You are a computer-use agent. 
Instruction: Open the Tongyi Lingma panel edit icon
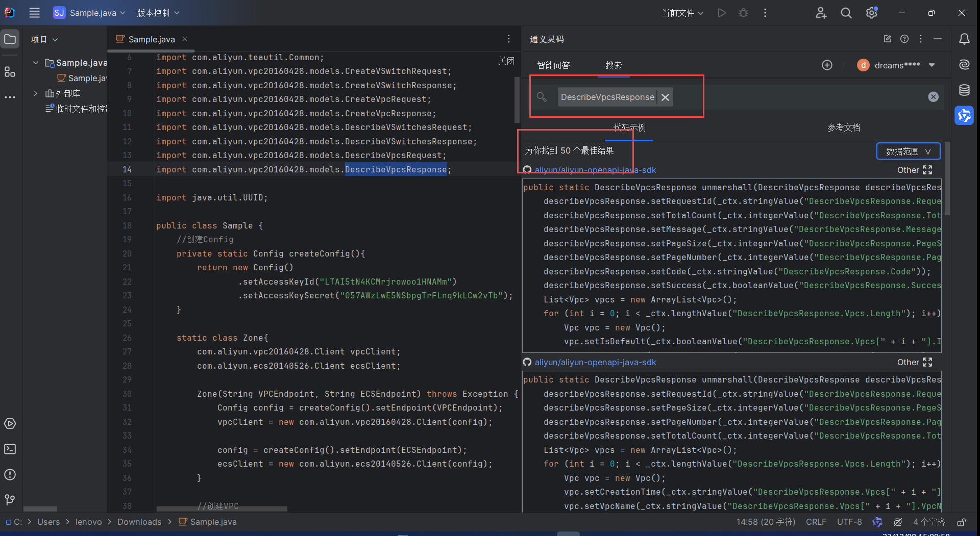888,39
